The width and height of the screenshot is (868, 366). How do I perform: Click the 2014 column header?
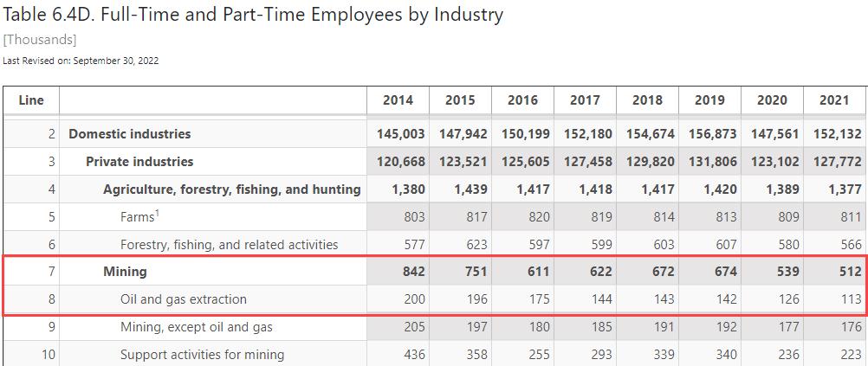coord(398,100)
